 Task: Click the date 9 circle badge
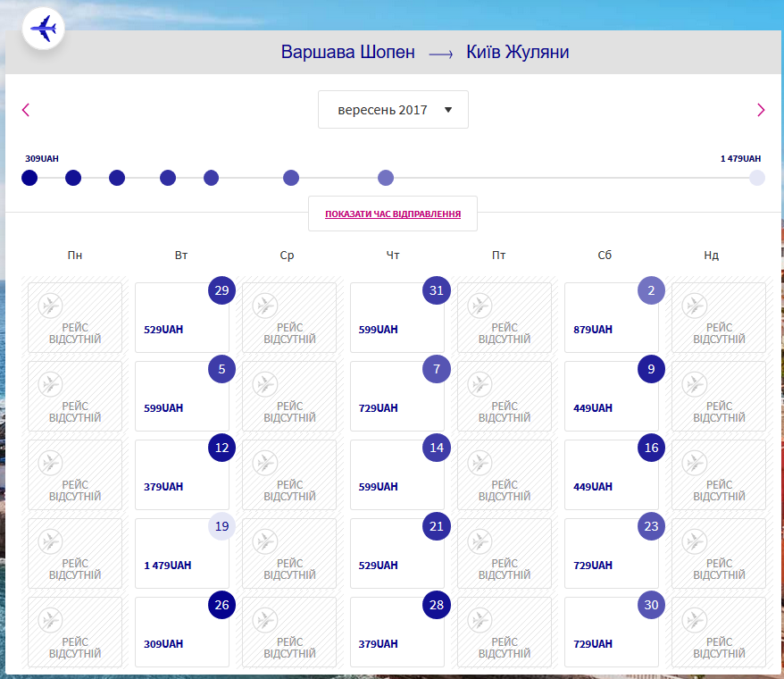(x=651, y=369)
